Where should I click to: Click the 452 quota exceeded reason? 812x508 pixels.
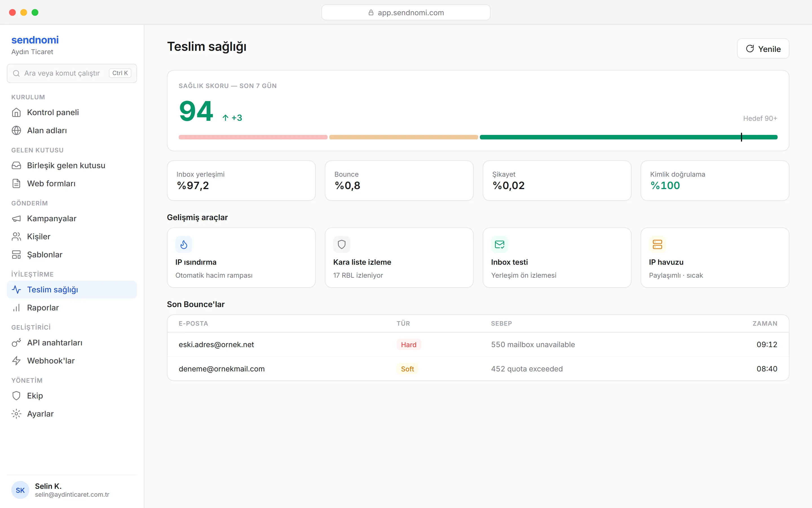[527, 369]
